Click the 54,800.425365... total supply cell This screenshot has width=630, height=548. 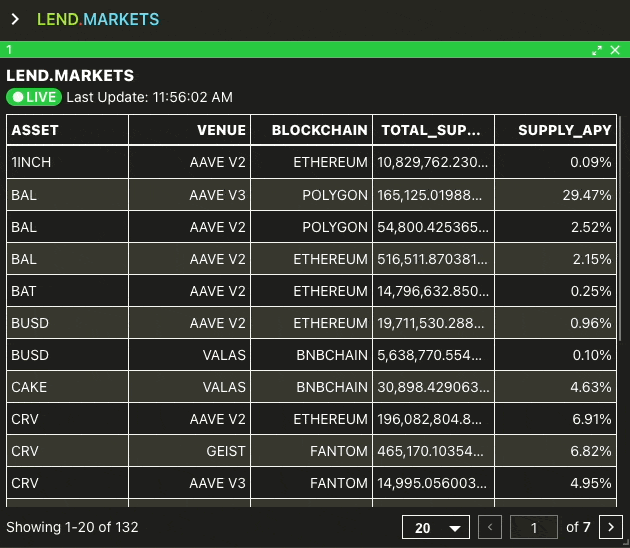point(434,227)
